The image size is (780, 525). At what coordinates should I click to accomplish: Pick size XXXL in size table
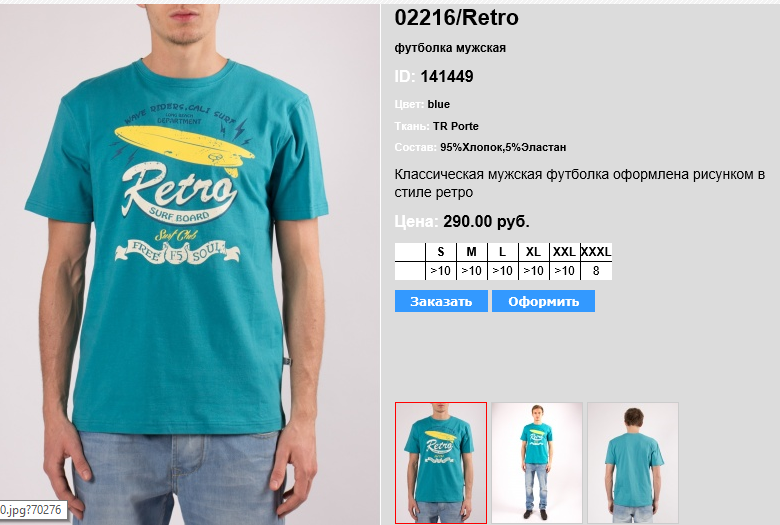[x=596, y=252]
